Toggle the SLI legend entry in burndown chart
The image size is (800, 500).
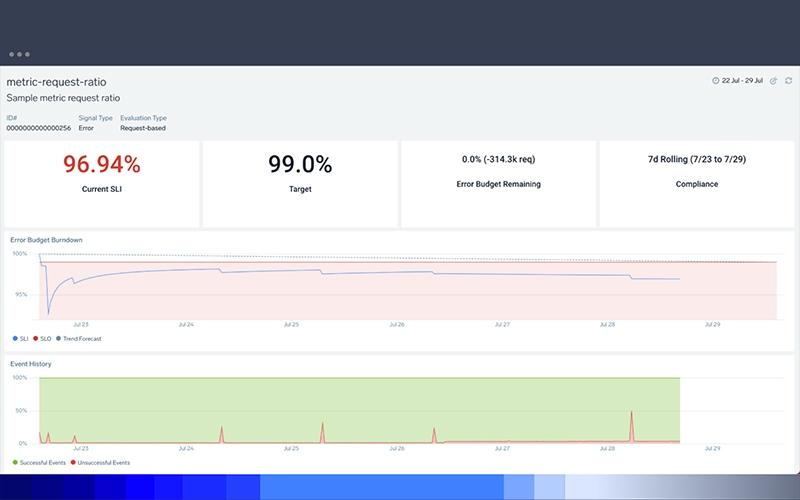click(x=20, y=338)
